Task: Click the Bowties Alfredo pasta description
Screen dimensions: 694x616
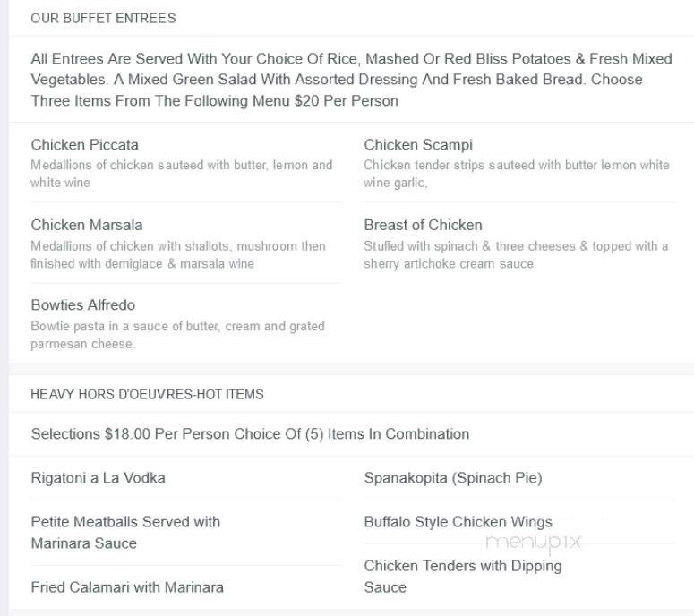Action: [x=177, y=335]
